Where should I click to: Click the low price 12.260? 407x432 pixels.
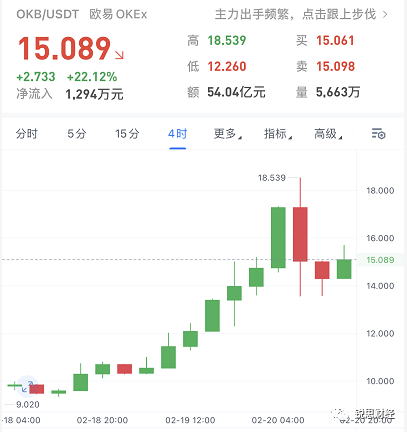227,66
